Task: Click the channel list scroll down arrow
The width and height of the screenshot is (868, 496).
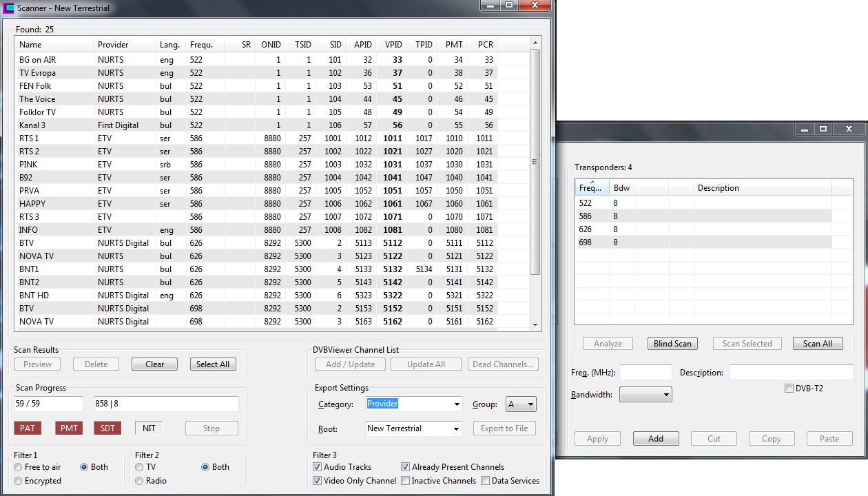Action: coord(535,324)
